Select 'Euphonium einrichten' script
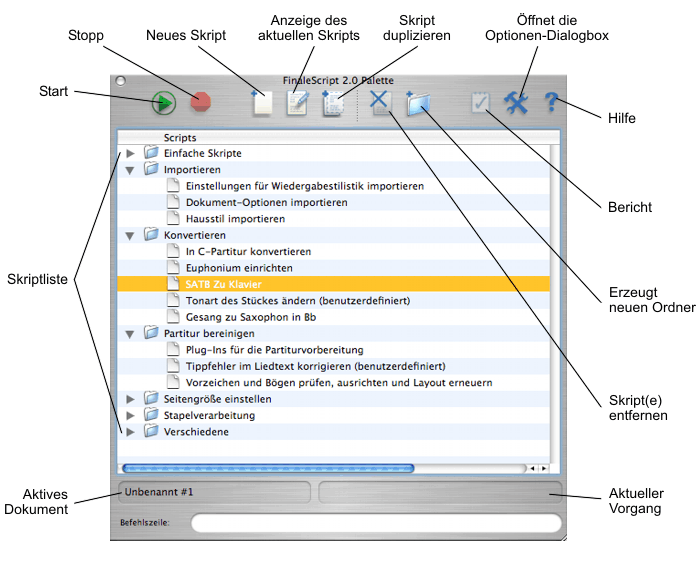Image resolution: width=699 pixels, height=568 pixels. tap(239, 268)
